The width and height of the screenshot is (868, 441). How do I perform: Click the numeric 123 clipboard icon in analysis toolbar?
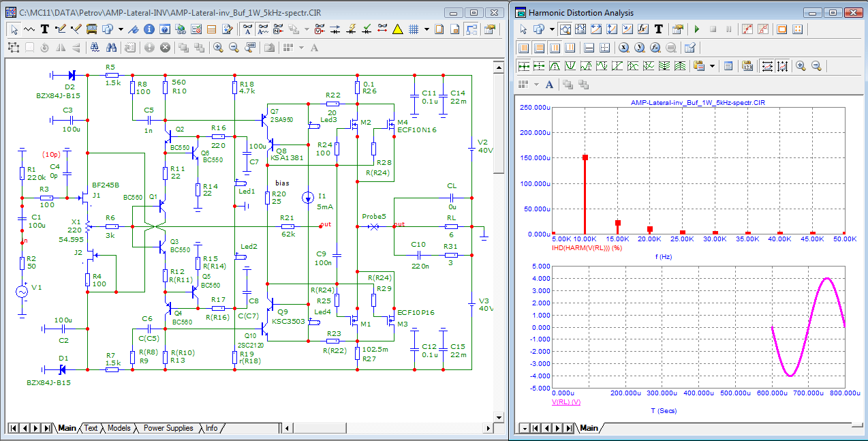click(747, 65)
